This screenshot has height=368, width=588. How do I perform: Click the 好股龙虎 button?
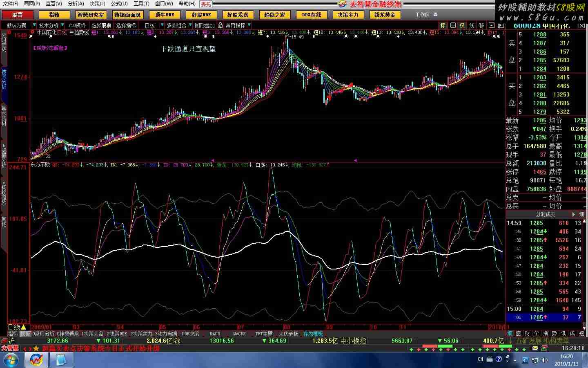[x=238, y=15]
